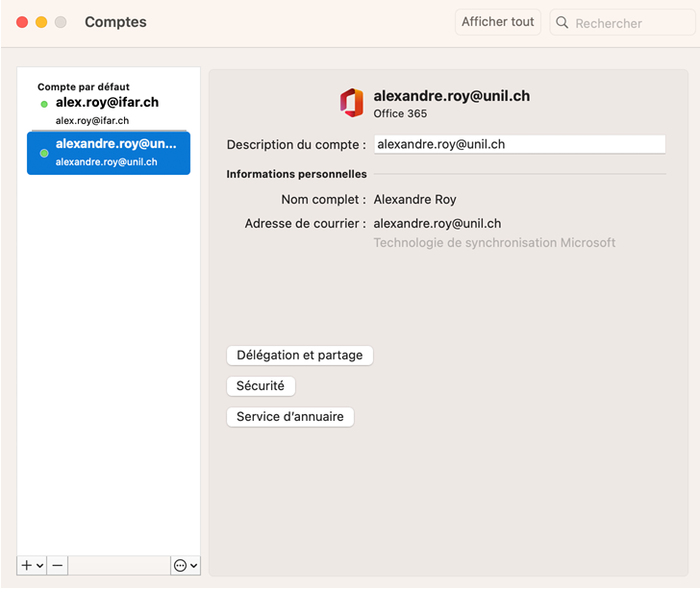Click the Nom complet value Alexandre Roy
Image resolution: width=700 pixels, height=589 pixels.
[414, 200]
